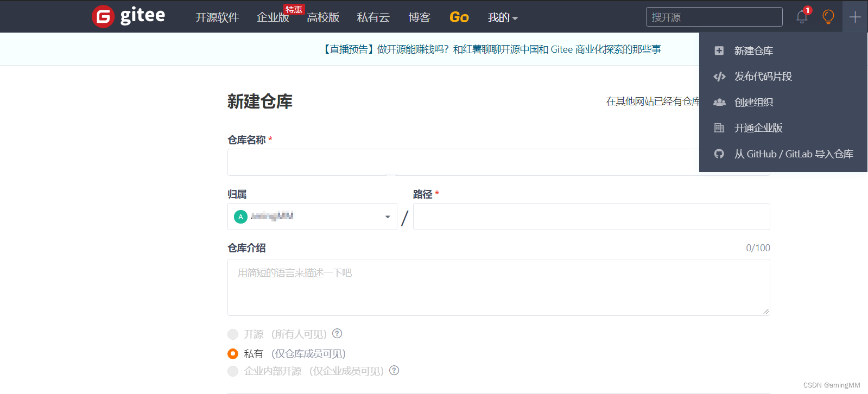Viewport: 868px width, 394px height.
Task: Toggle the plus create menu
Action: pyautogui.click(x=855, y=17)
